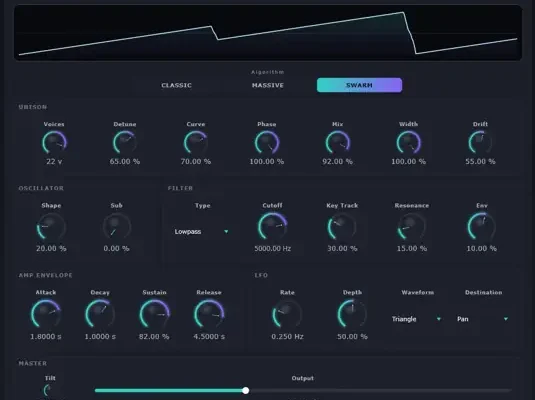This screenshot has width=535, height=400.
Task: Open the LFO Waveform dropdown showing Triangle
Action: tap(417, 319)
